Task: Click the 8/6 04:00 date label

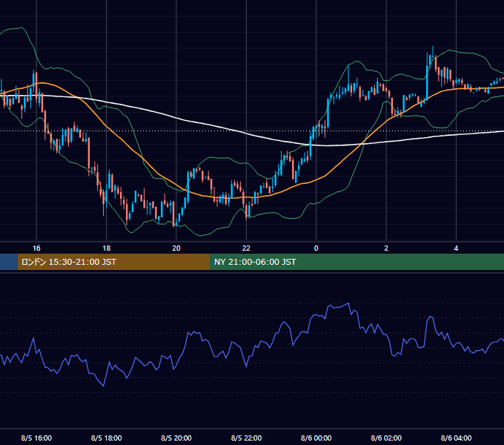Action: (x=456, y=438)
